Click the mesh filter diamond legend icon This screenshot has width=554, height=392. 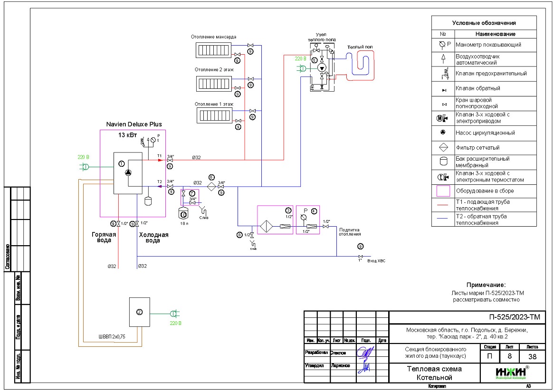(x=443, y=148)
